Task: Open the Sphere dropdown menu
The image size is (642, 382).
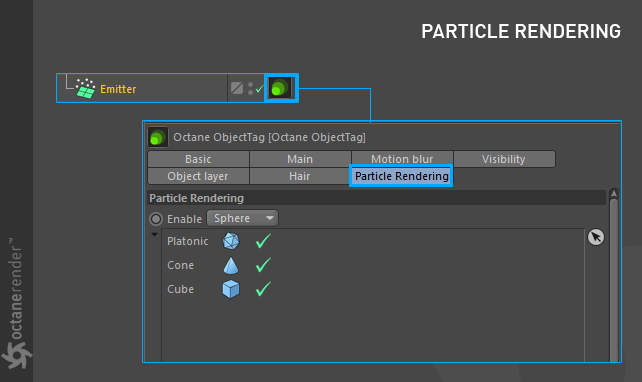Action: (242, 218)
